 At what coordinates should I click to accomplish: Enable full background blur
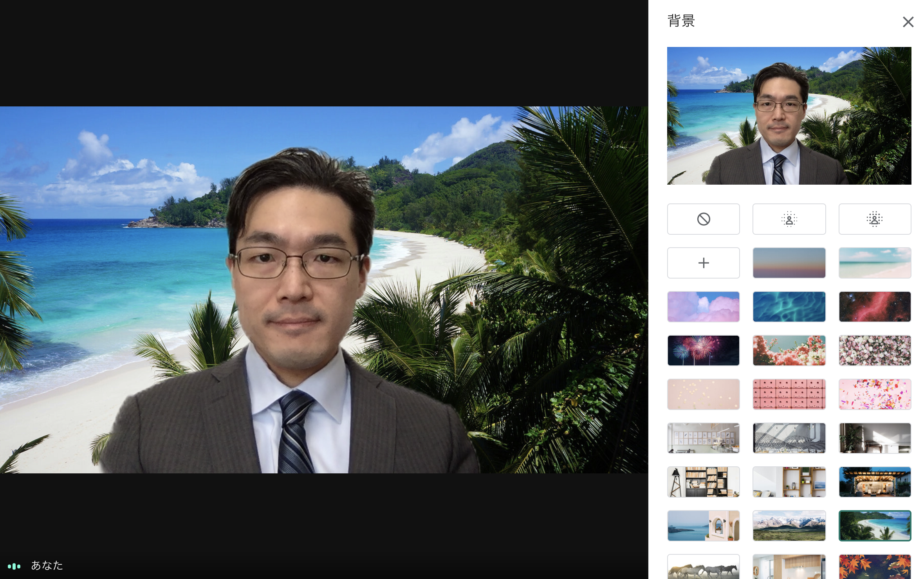(x=875, y=219)
